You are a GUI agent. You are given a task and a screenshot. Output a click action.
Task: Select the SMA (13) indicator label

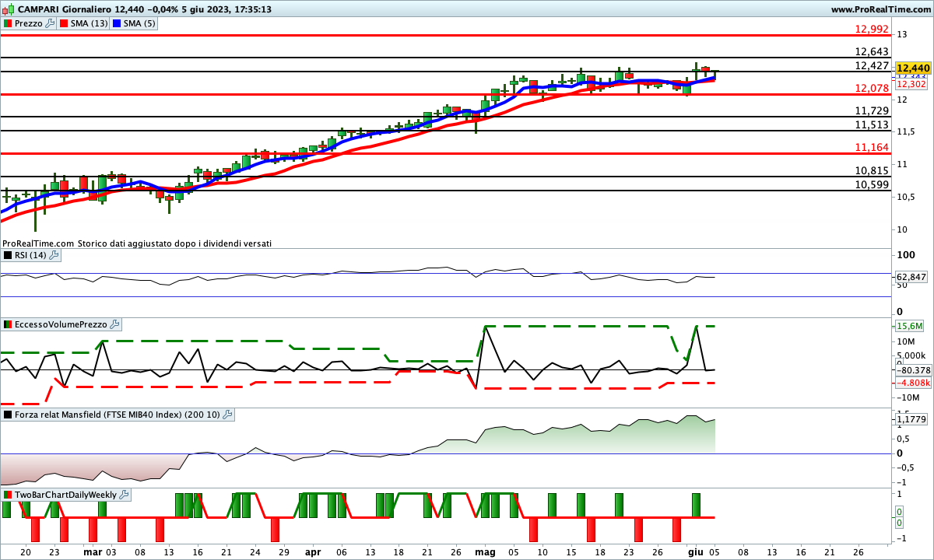(x=89, y=23)
